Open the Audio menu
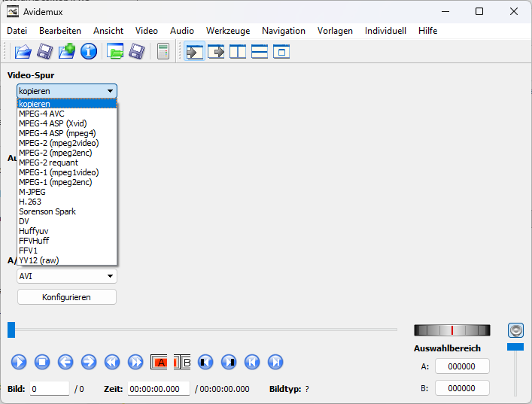Image resolution: width=532 pixels, height=404 pixels. click(x=182, y=31)
